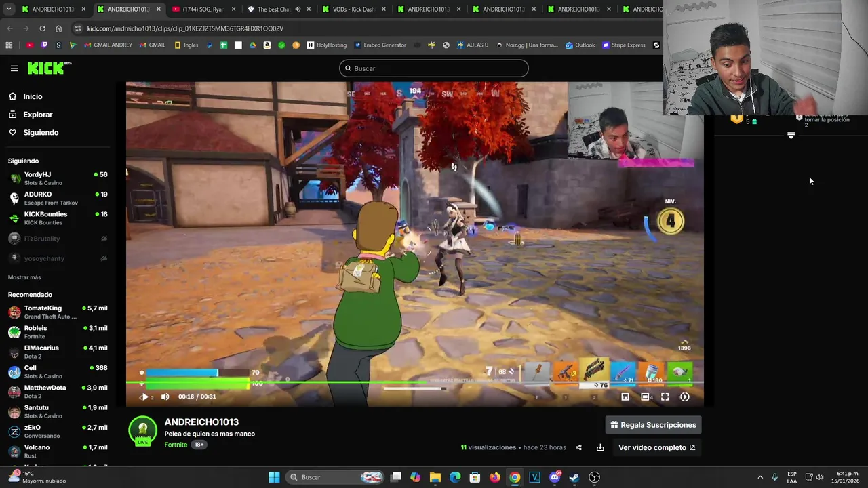Collapse chat panel with the double-arrow icon
Screen dimensions: 868x488
[x=791, y=136]
